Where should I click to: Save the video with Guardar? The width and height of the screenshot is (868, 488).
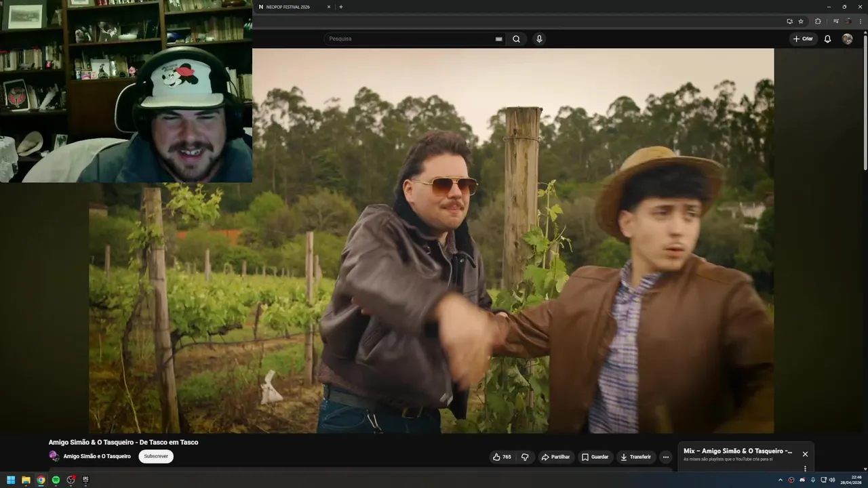[595, 457]
